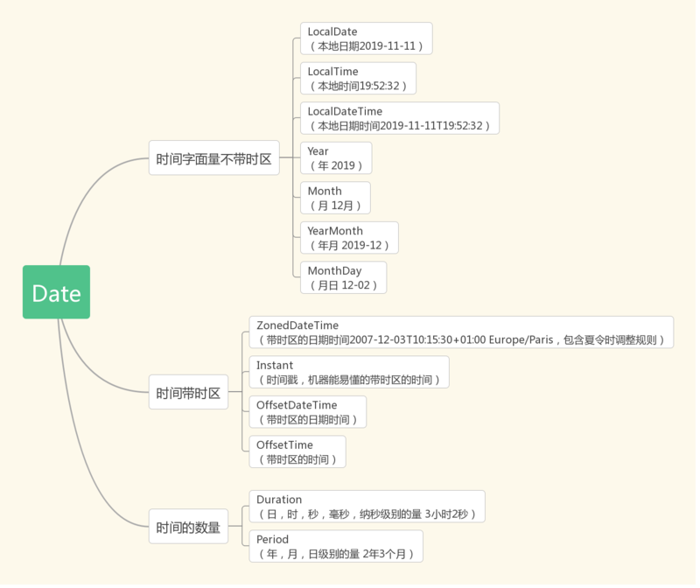The image size is (700, 588).
Task: Click the ZonedDateTime node
Action: (x=459, y=332)
